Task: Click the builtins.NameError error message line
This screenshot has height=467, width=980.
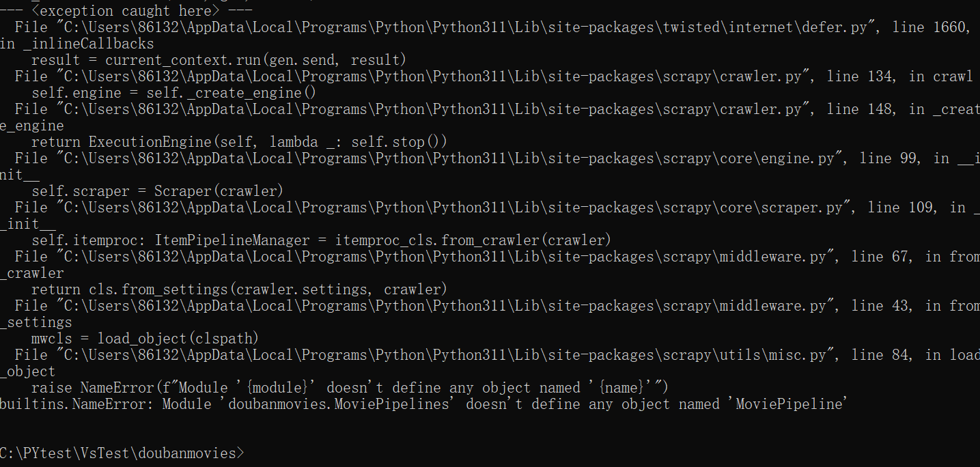Action: [423, 404]
